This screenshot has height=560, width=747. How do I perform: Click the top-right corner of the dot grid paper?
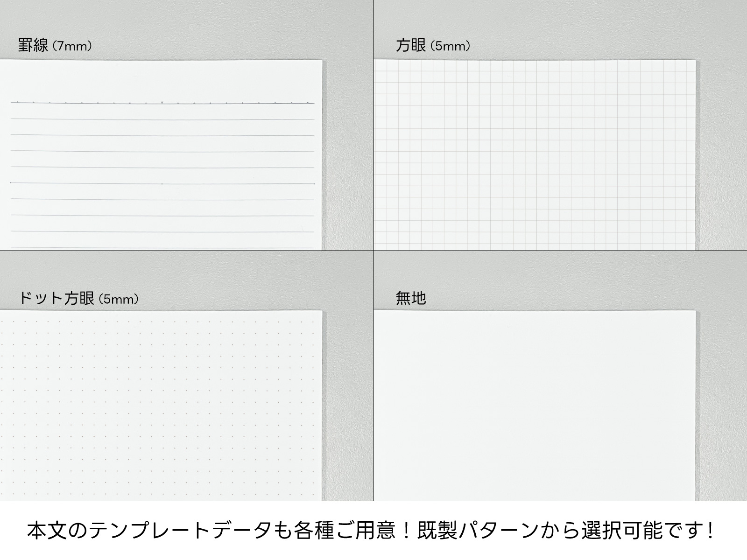click(x=322, y=311)
